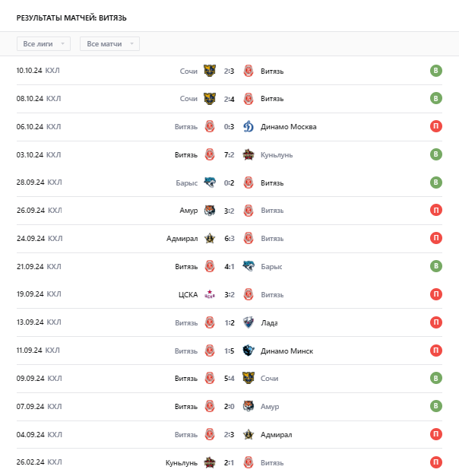Viewport: 459px width, 476px height.
Task: Click Dinamo Moskva logo in 06.10.24 match
Action: [x=248, y=127]
